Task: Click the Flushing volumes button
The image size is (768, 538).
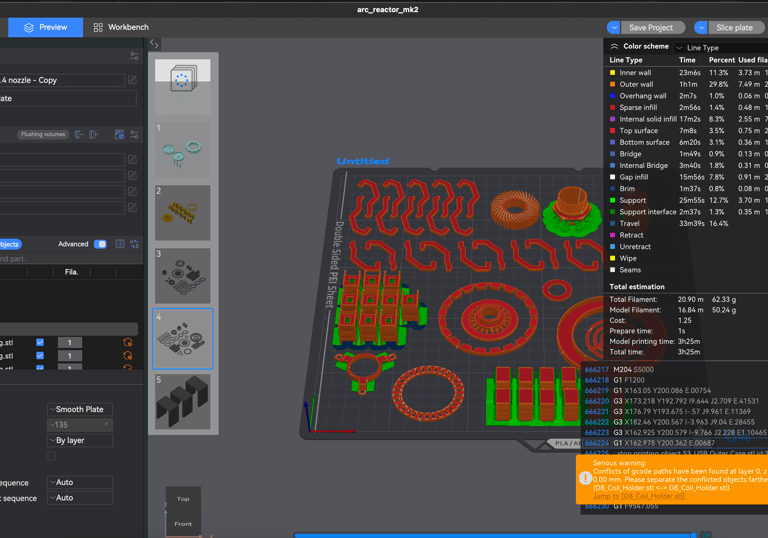Action: (x=43, y=134)
